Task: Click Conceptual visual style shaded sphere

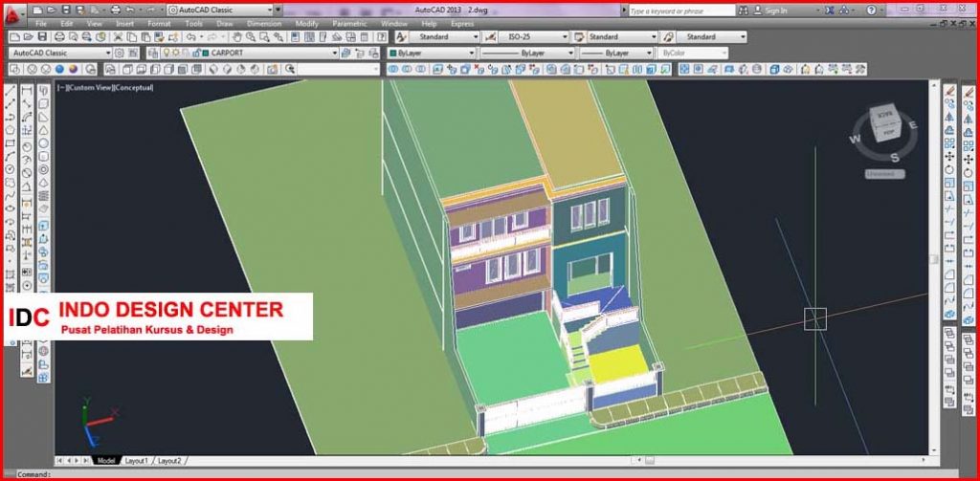Action: pyautogui.click(x=73, y=70)
